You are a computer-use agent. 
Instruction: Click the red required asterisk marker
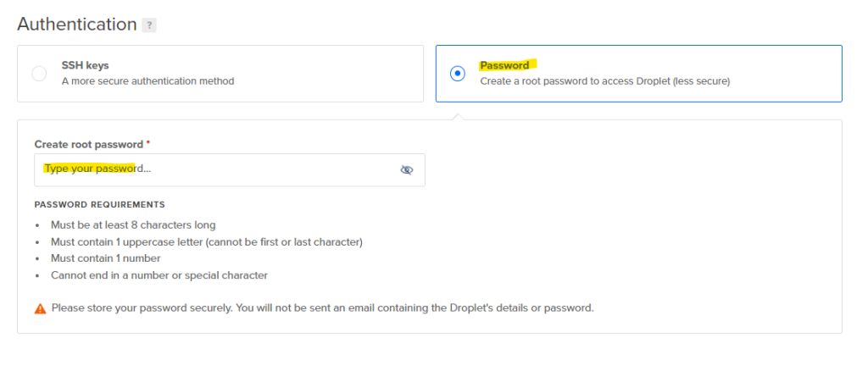click(148, 144)
